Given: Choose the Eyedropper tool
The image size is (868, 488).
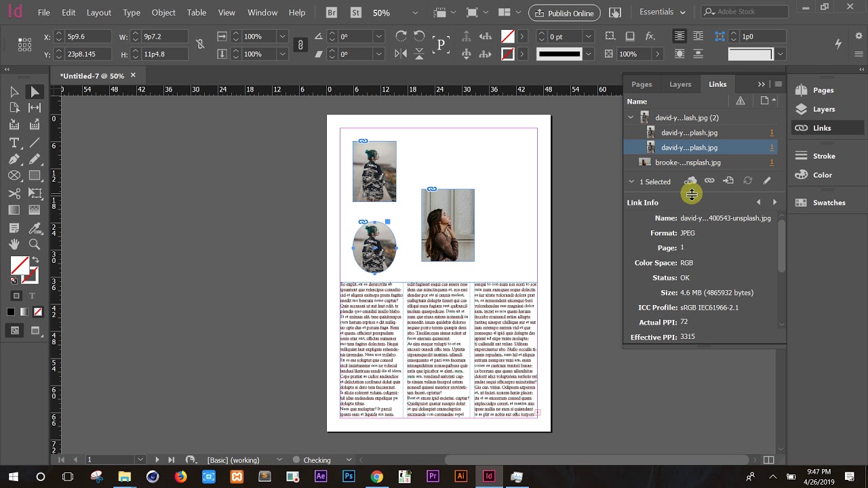Looking at the screenshot, I should point(35,228).
